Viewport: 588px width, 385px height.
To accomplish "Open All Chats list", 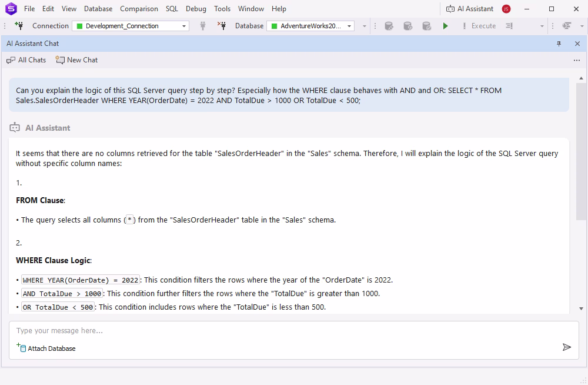I will (x=26, y=60).
